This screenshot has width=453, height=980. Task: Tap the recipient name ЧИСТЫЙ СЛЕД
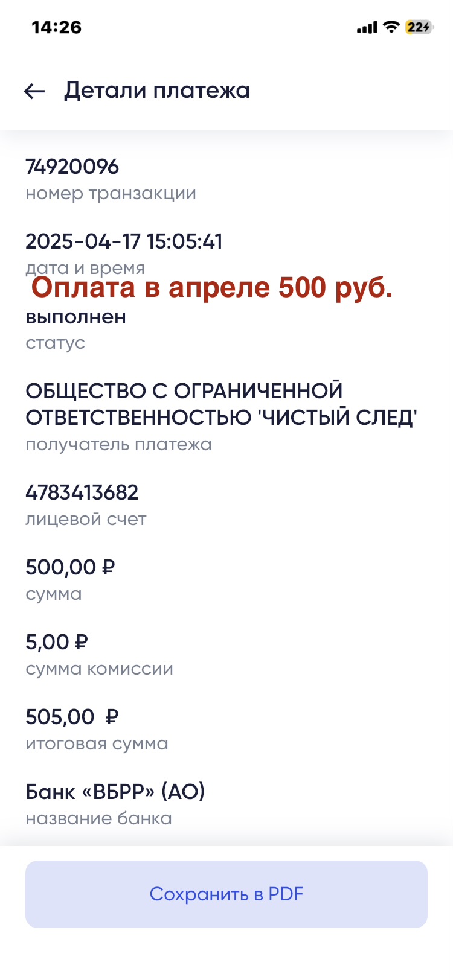pos(221,404)
